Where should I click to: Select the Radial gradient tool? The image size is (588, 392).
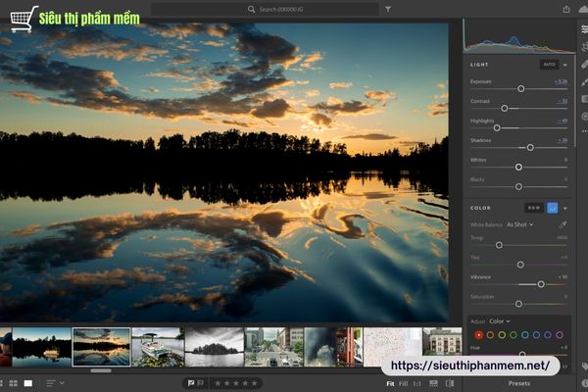coord(584,117)
